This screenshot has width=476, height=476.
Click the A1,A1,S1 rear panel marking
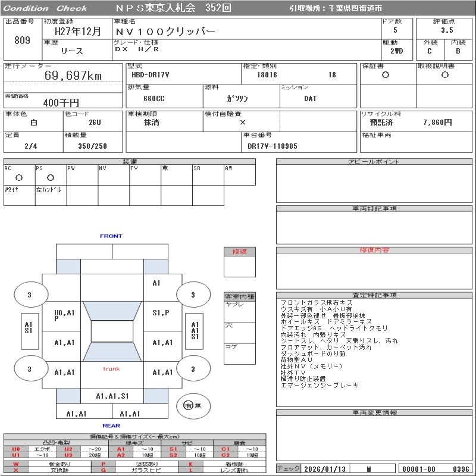pos(112,396)
